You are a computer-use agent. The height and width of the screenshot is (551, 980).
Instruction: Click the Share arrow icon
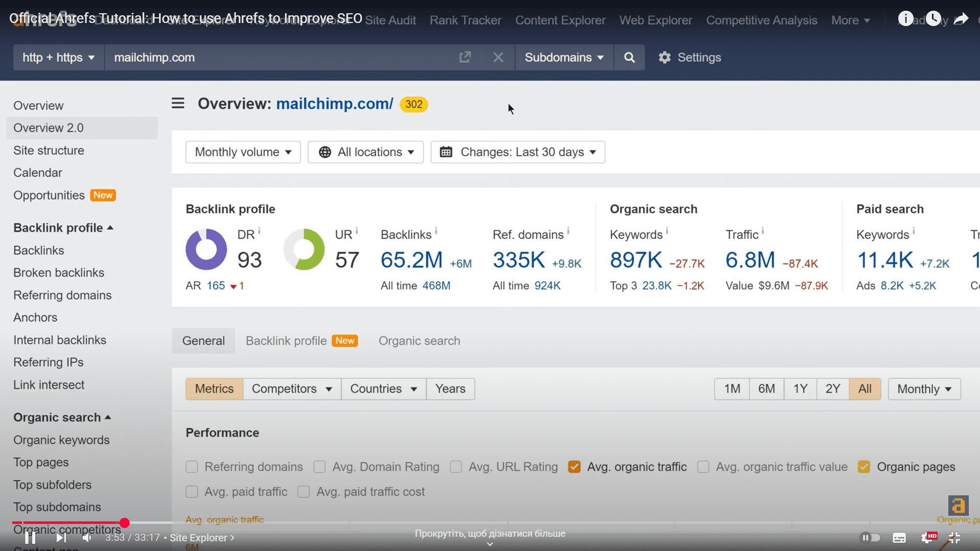[x=961, y=19]
